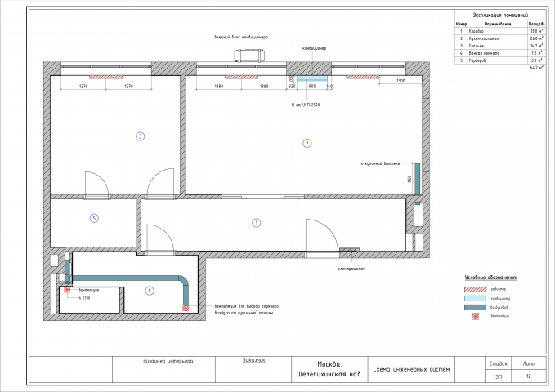Click the 'Условные обозначения' legend heading
555x392 pixels.
pos(490,278)
